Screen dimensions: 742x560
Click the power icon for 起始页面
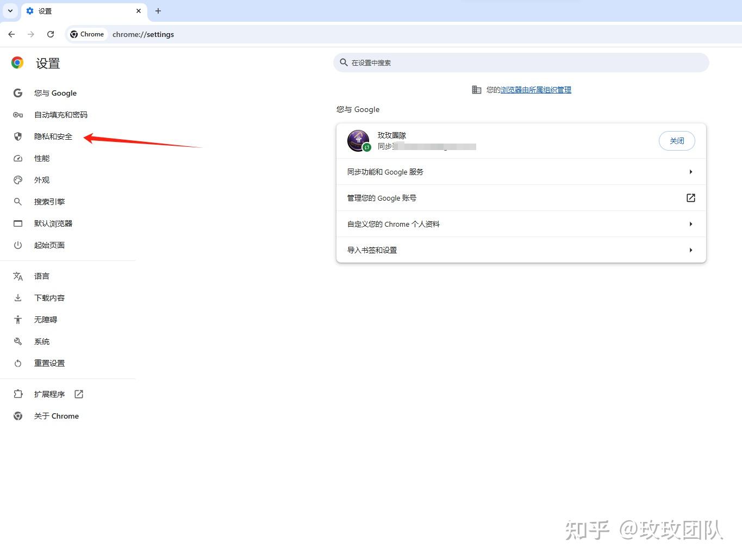click(x=18, y=245)
